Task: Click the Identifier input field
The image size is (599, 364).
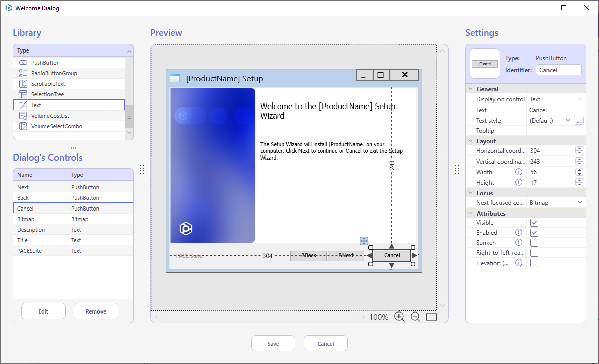Action: click(x=559, y=70)
